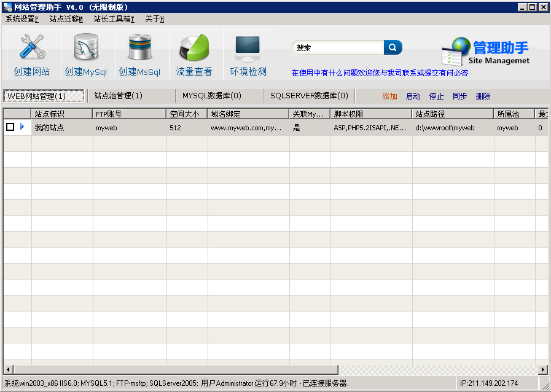The width and height of the screenshot is (551, 392).
Task: Open the 站长工具箱 menu
Action: click(x=114, y=19)
